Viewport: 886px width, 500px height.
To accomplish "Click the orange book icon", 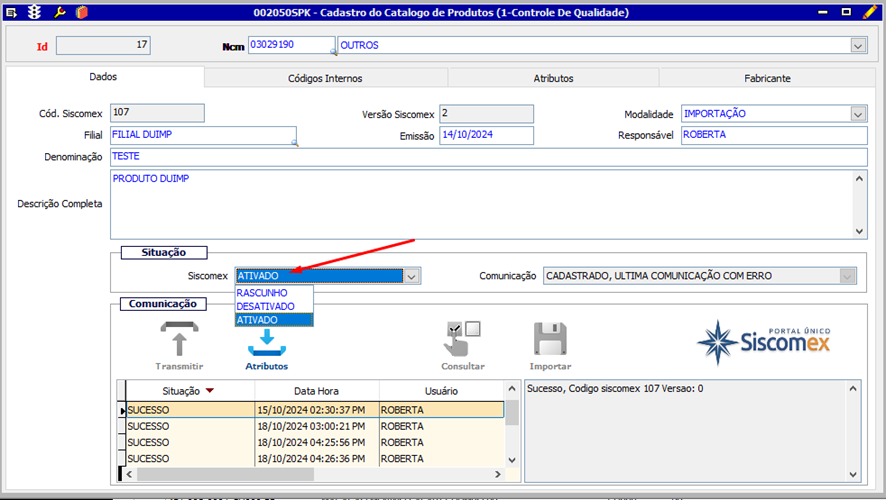I will tap(82, 12).
